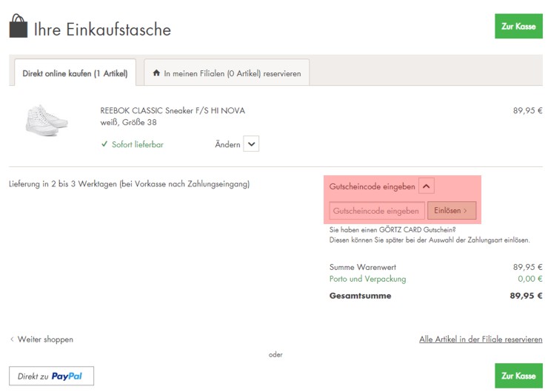This screenshot has width=548, height=392.
Task: Open the Reebok sneaker product thumbnail
Action: point(47,121)
